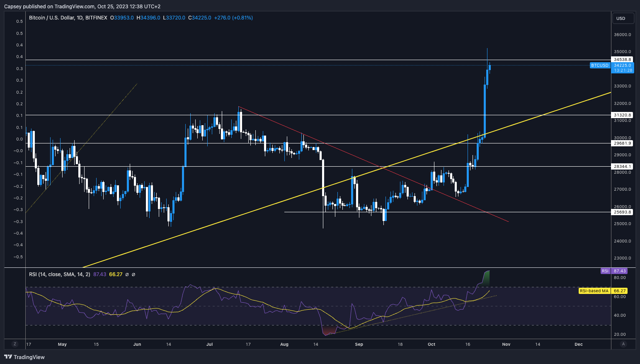This screenshot has height=364, width=640.
Task: Toggle the A auto-scale button
Action: coord(623,344)
